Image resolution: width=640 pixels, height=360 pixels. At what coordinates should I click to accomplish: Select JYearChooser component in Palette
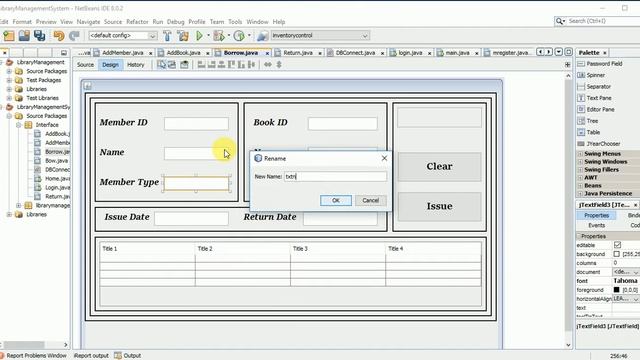(603, 144)
